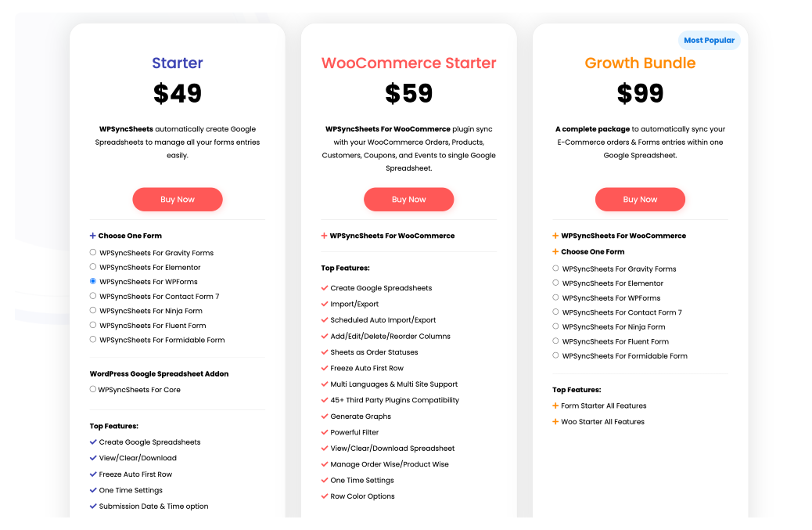
Task: Click the checkmark beside One Time Settings
Action: (x=323, y=480)
